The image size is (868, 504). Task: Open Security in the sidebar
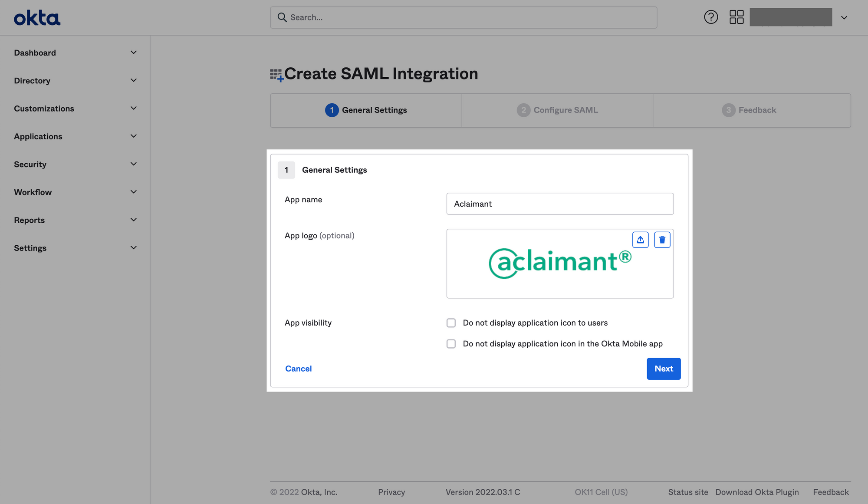point(30,165)
